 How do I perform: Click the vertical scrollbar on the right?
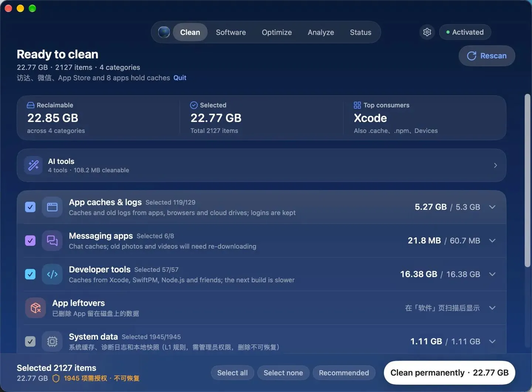[x=528, y=180]
